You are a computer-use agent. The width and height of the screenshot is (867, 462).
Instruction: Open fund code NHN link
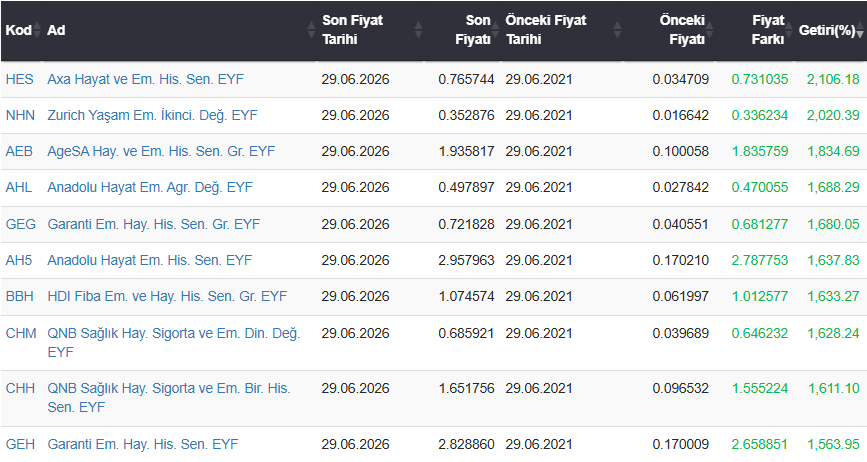20,115
